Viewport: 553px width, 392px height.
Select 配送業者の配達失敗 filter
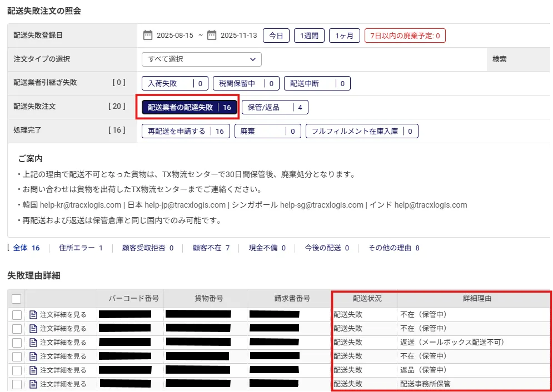coord(190,107)
